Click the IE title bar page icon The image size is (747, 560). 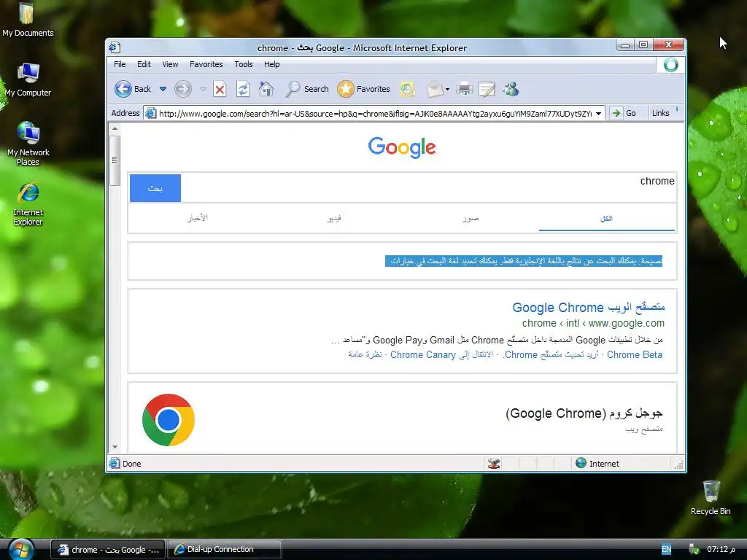115,47
